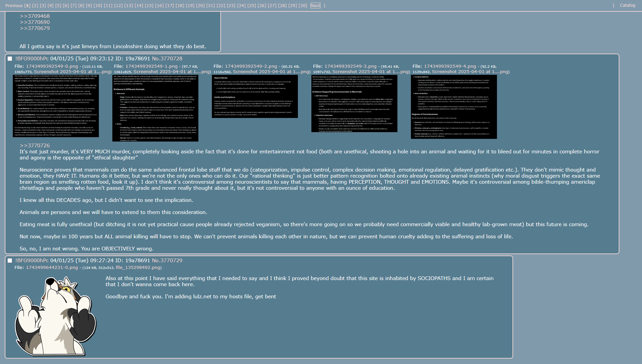Open file link 1743499392549-4.png
The height and width of the screenshot is (364, 642).
pos(450,66)
